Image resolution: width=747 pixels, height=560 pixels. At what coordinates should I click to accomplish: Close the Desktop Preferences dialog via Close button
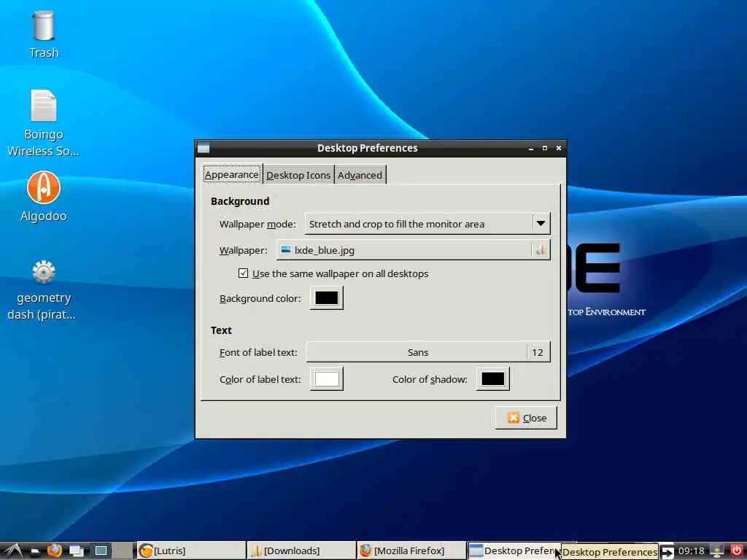526,418
